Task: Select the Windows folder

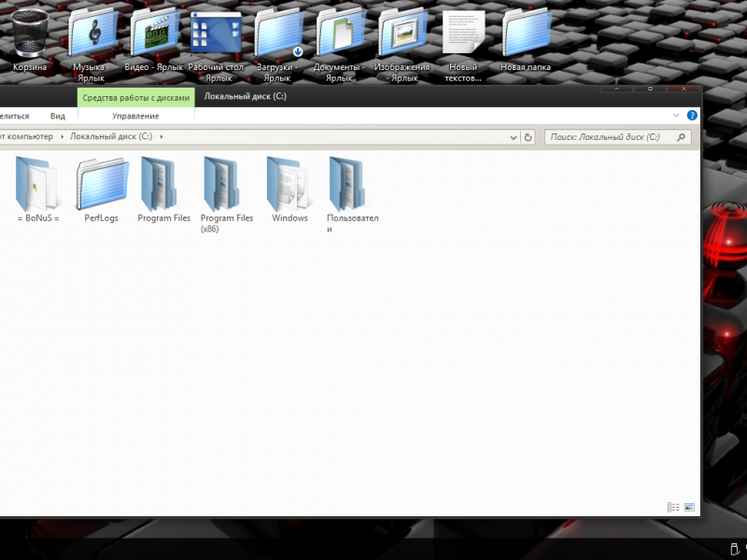Action: pos(289,189)
